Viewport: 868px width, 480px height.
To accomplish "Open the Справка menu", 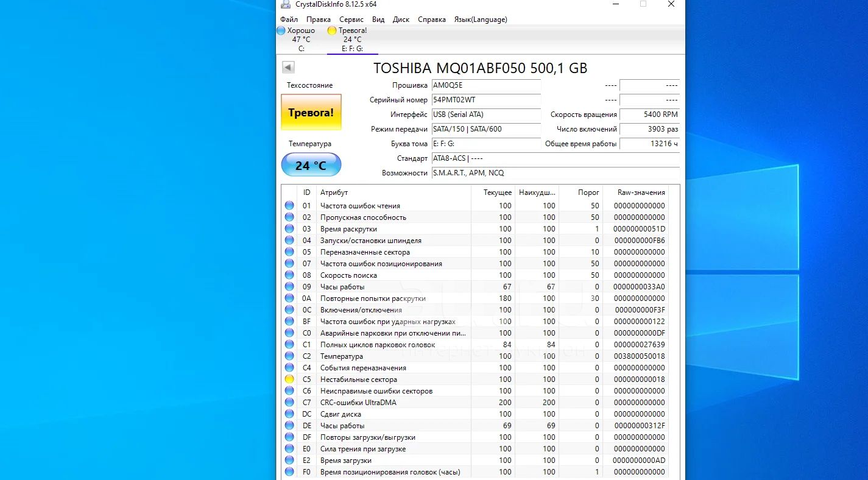I will pos(432,19).
